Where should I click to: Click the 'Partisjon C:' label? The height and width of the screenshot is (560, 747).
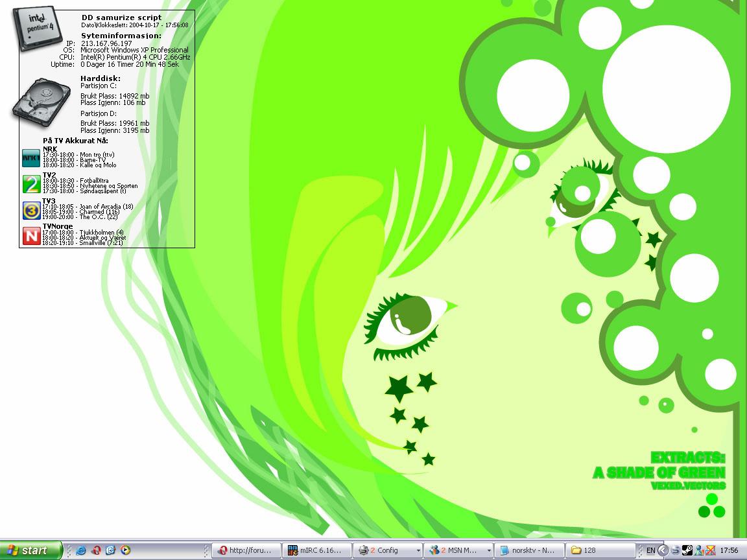click(x=99, y=86)
